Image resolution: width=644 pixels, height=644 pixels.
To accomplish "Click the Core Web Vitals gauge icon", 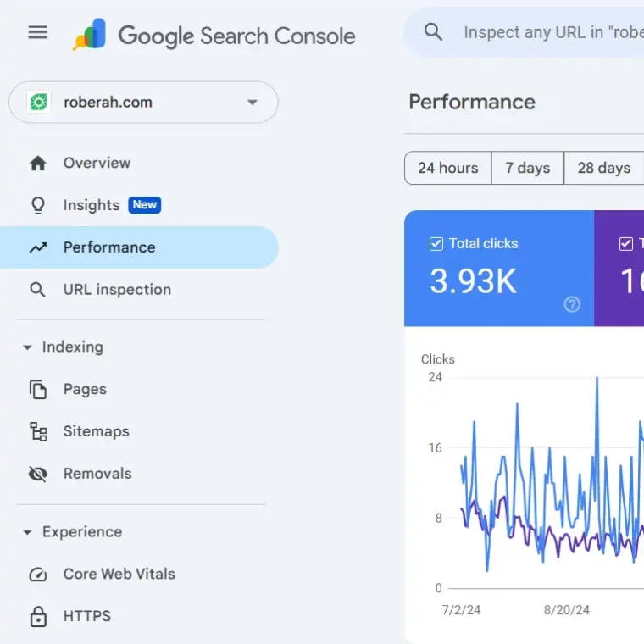I will click(38, 575).
